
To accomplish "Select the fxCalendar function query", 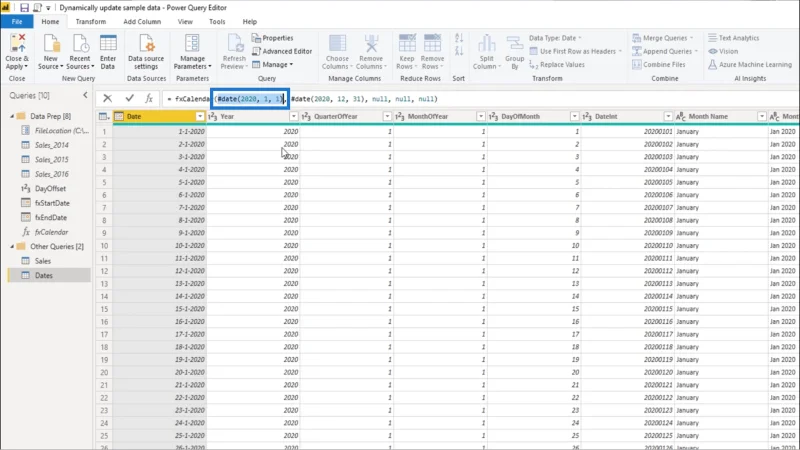I will point(51,232).
